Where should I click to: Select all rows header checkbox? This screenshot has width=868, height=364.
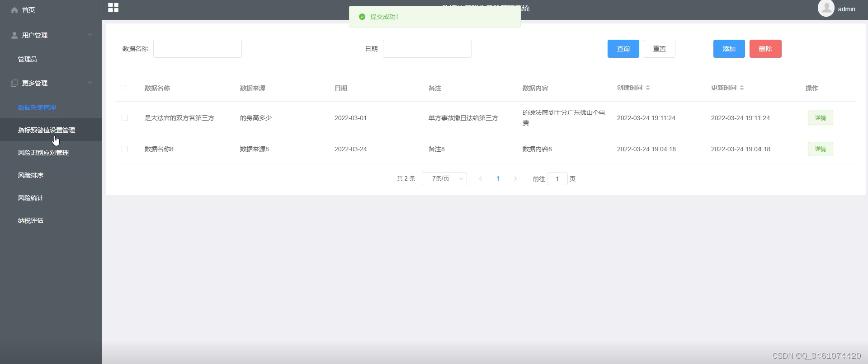[123, 88]
